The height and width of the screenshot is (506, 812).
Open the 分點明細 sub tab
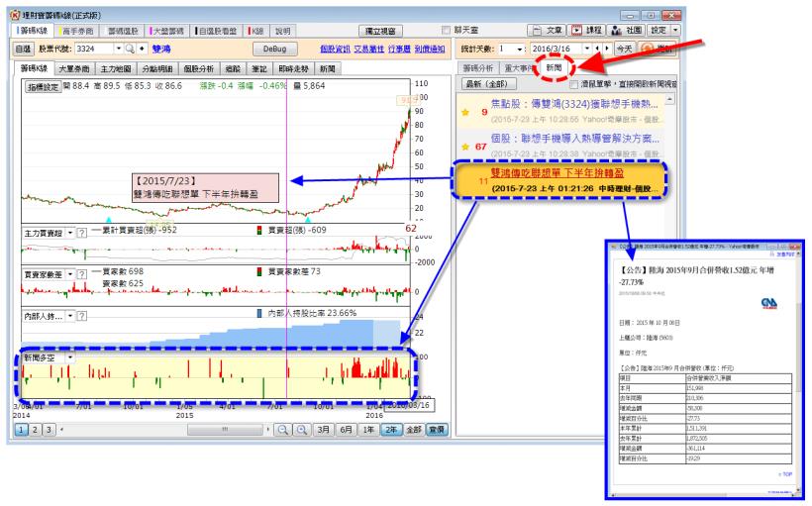click(x=156, y=68)
